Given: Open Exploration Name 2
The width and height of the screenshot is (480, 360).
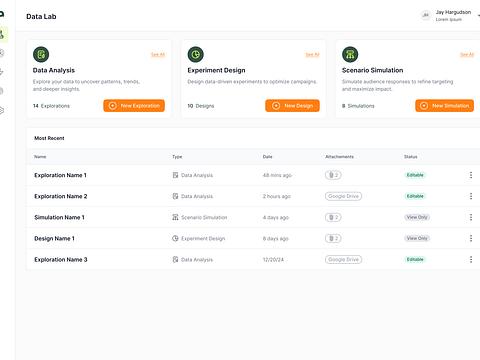Looking at the screenshot, I should pos(61,196).
